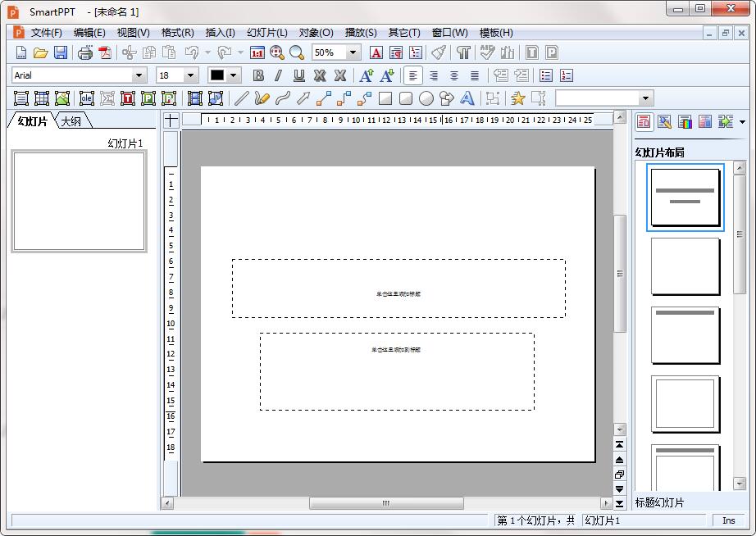Viewport: 756px width, 536px height.
Task: Click the star effects icon
Action: 518,98
